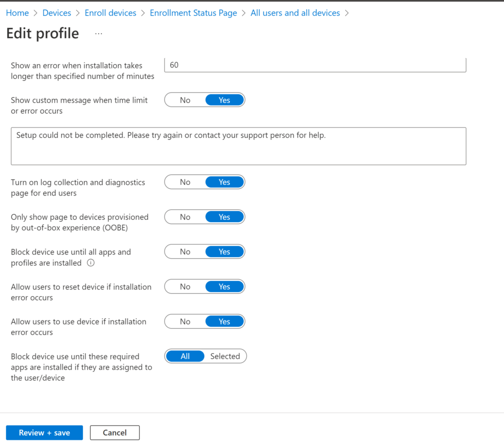504x445 pixels.
Task: Open the Enrollment Status Page breadcrumb
Action: click(x=193, y=12)
